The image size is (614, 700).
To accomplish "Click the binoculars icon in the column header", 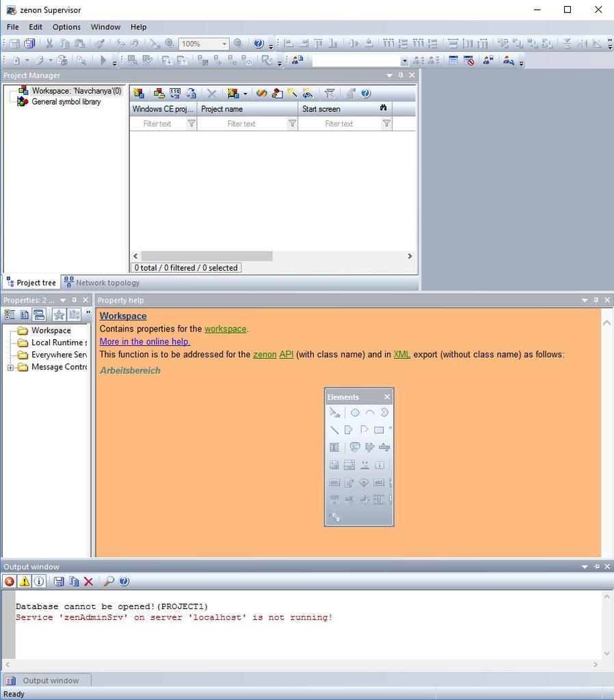I will coord(384,108).
